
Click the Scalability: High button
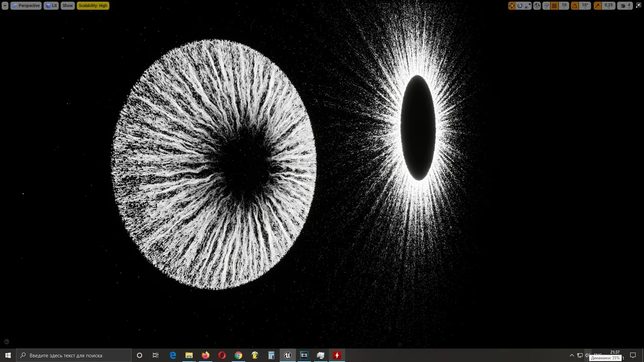point(93,6)
